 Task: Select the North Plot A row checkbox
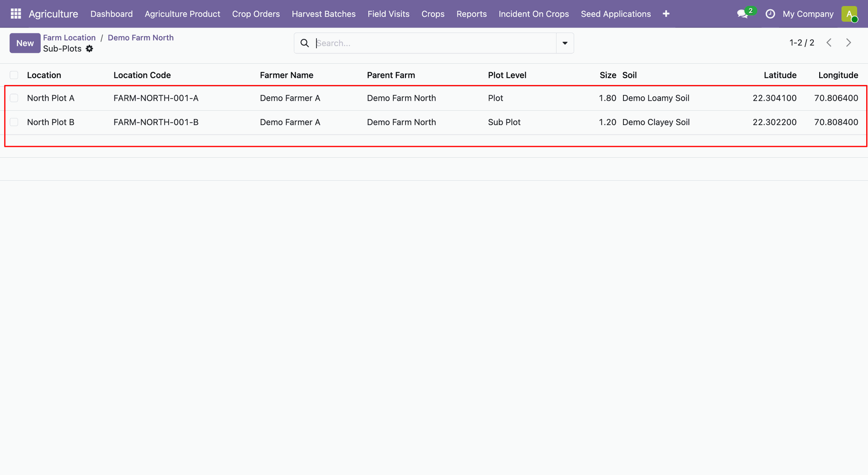[14, 98]
